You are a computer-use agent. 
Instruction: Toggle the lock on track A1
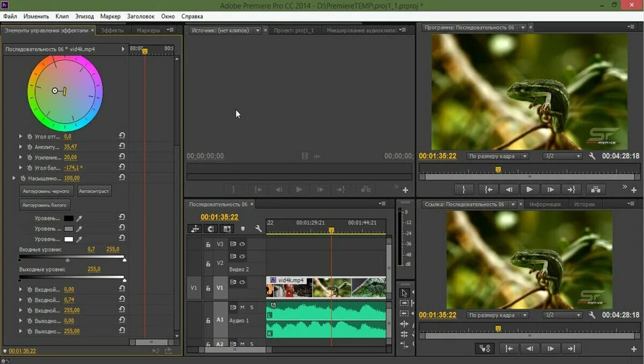(208, 320)
